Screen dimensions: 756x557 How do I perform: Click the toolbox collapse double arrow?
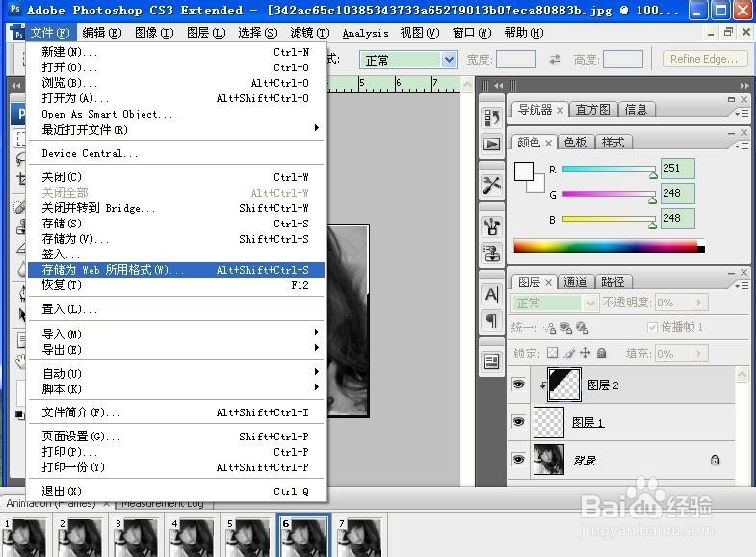click(x=16, y=86)
